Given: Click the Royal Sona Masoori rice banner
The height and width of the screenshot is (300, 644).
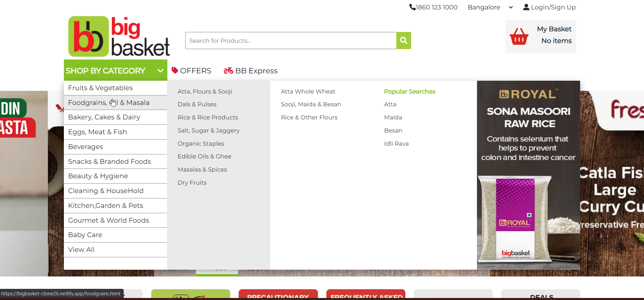Looking at the screenshot, I should 528,175.
